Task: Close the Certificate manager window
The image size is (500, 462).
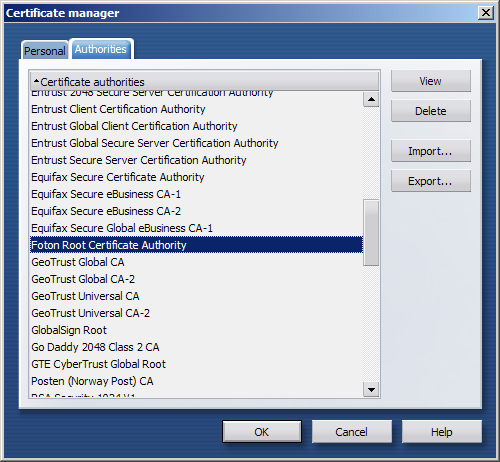Action: (x=486, y=13)
